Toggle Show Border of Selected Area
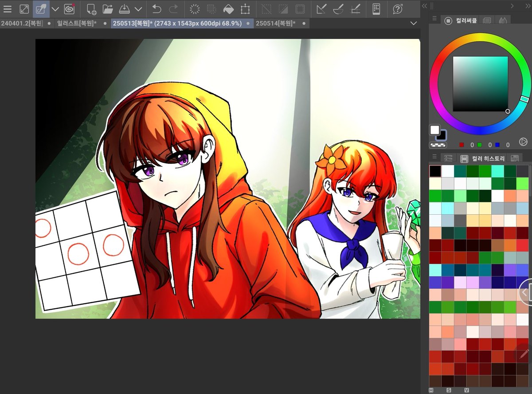The height and width of the screenshot is (394, 532). pyautogui.click(x=300, y=9)
